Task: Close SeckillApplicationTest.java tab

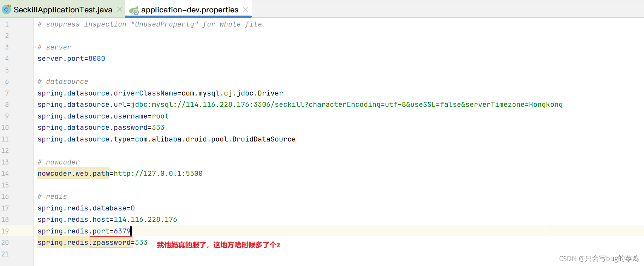Action: [120, 9]
